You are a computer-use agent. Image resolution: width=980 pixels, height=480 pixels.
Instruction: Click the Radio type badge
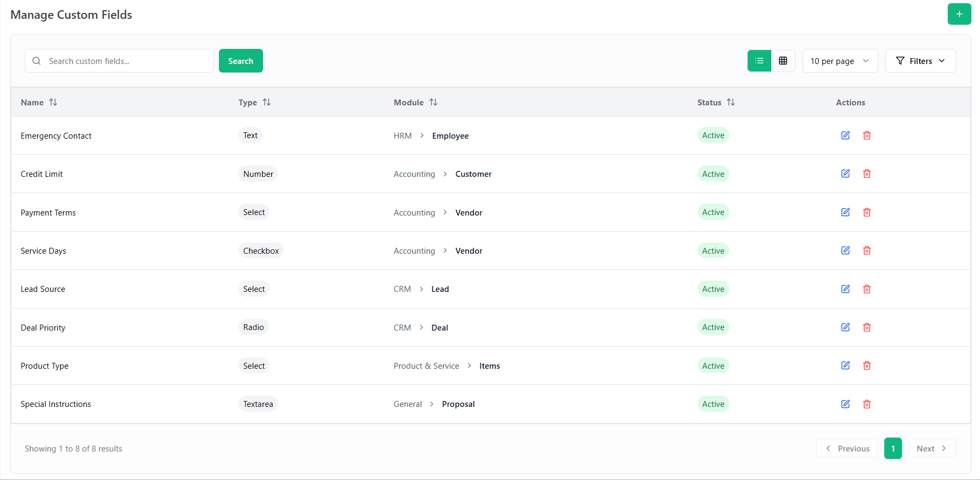pos(253,327)
